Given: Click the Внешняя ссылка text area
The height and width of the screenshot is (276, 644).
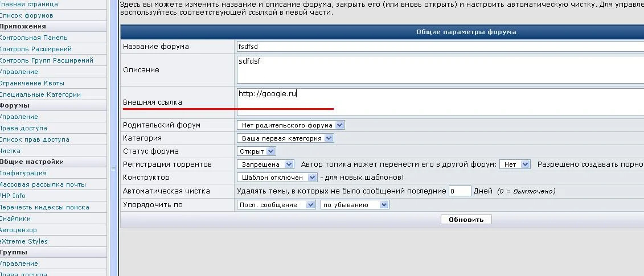Looking at the screenshot, I should [440, 102].
